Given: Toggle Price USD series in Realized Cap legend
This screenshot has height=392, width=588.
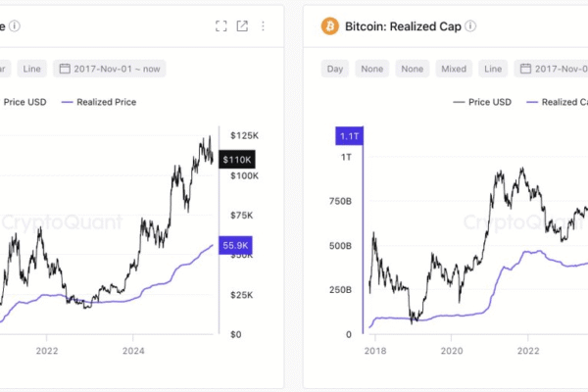Looking at the screenshot, I should coord(482,102).
